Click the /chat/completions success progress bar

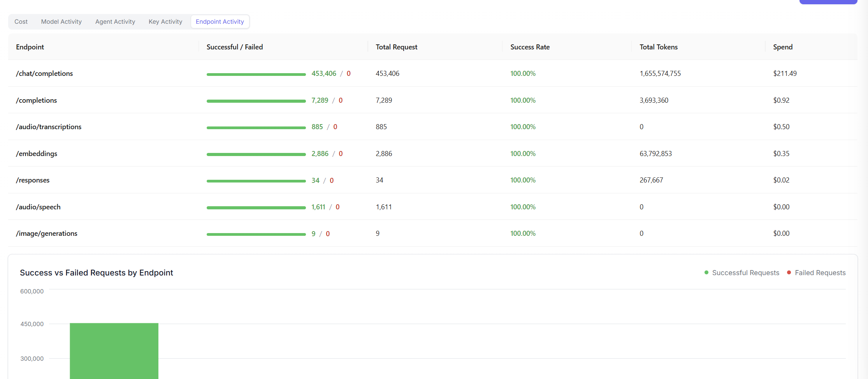pos(256,74)
